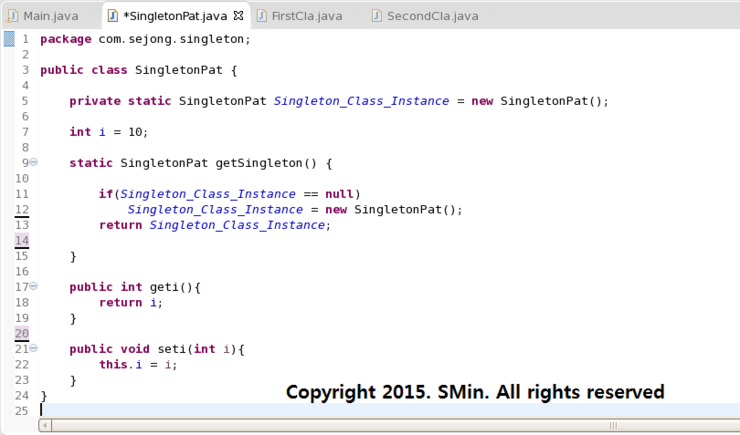Click Singleton_Class_Instance on line 12

tap(215, 209)
